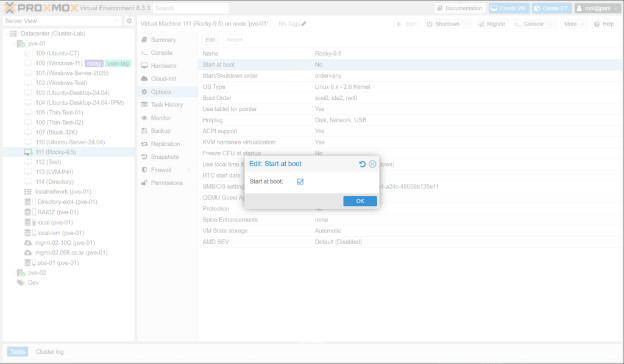Click the edit tags pencil icon
Viewport: 624px width, 364px height.
[x=304, y=24]
